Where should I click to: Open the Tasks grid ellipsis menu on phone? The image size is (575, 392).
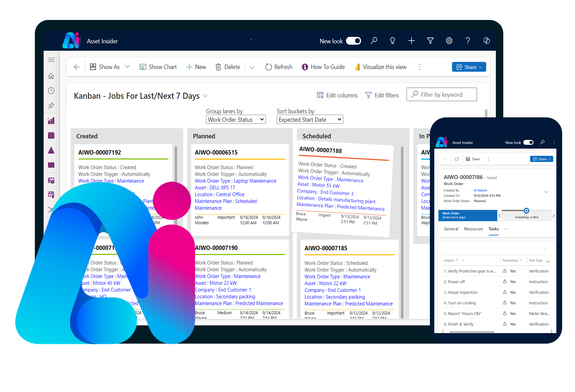(545, 250)
